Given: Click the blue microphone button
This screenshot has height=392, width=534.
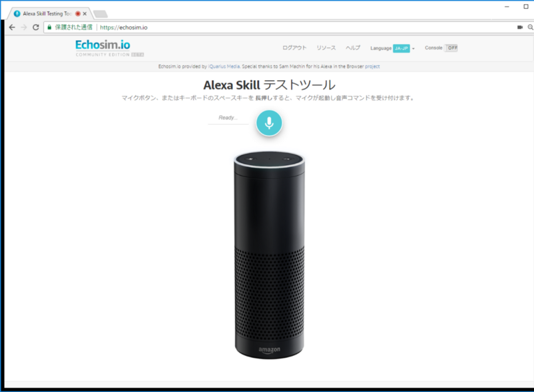Looking at the screenshot, I should (x=269, y=123).
